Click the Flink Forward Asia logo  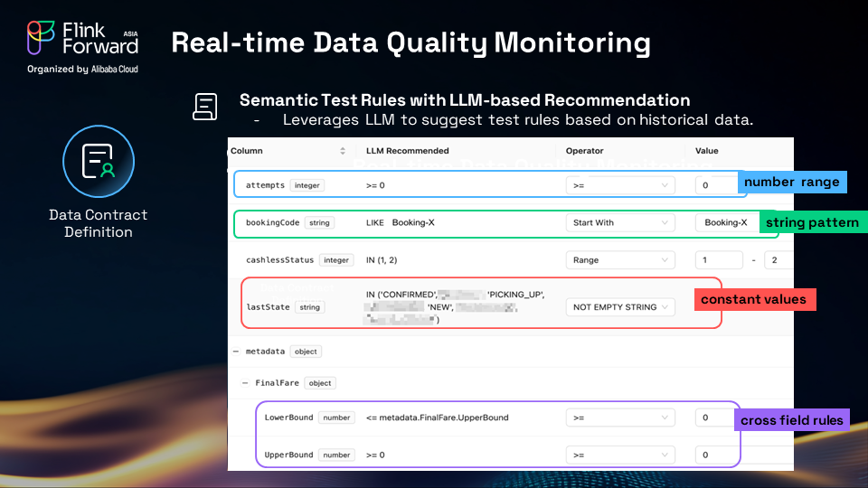tap(82, 38)
